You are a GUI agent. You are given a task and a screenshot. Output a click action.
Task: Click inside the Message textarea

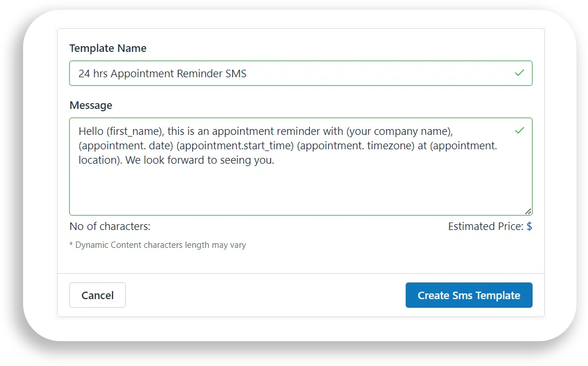click(x=300, y=184)
